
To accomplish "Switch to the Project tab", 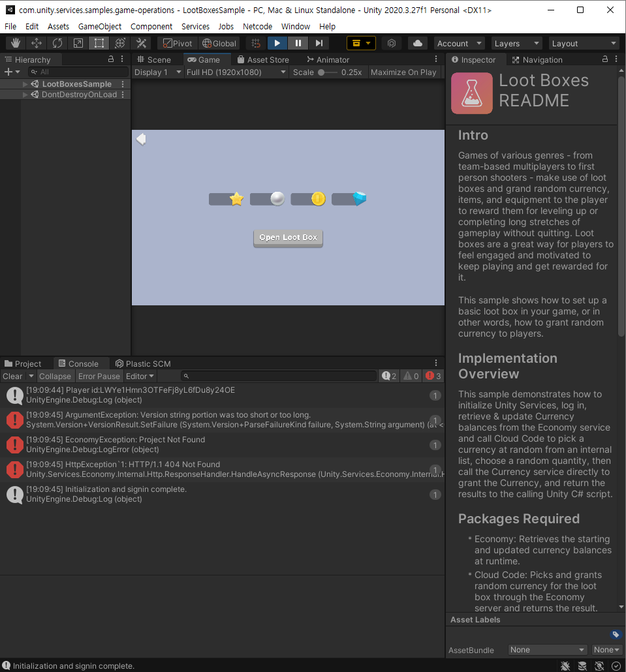I will [x=23, y=363].
